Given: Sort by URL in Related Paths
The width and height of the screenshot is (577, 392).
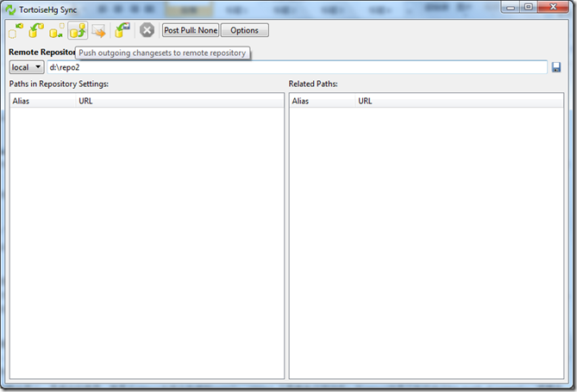Looking at the screenshot, I should [459, 101].
